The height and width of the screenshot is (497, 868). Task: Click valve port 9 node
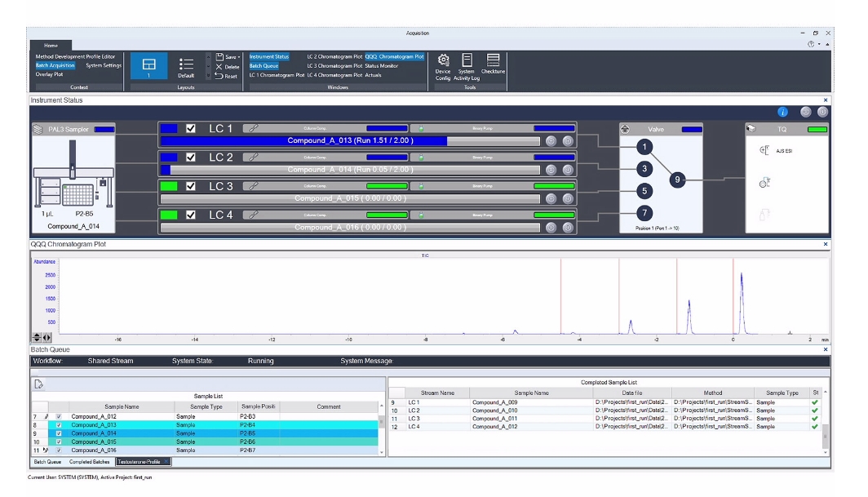pyautogui.click(x=675, y=179)
